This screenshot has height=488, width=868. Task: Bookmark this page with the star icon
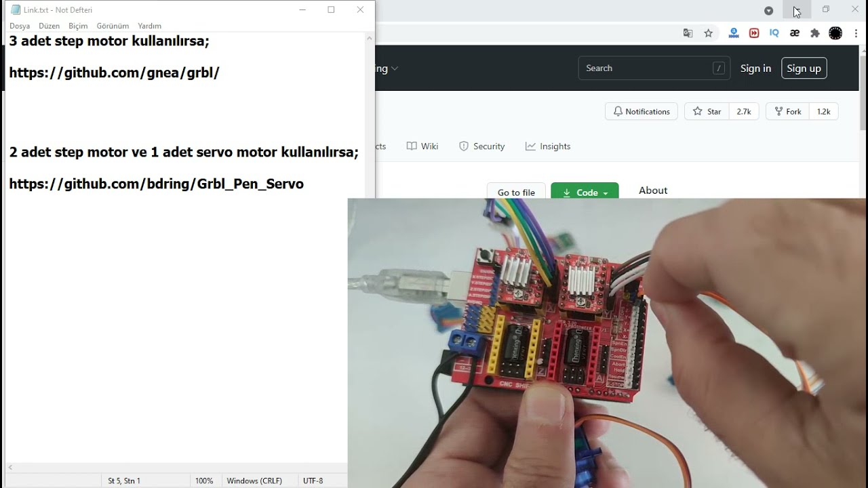tap(708, 33)
